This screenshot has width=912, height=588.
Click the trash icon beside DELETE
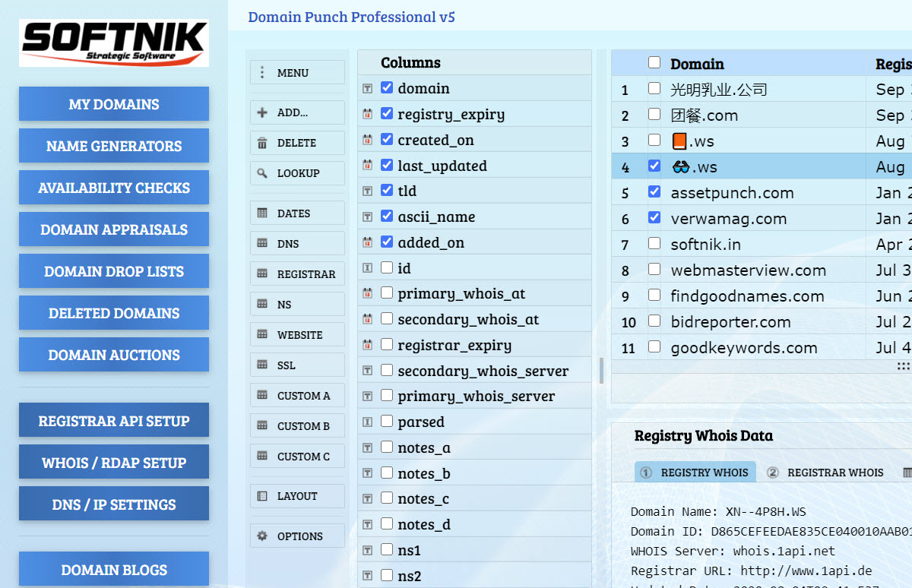tap(262, 143)
